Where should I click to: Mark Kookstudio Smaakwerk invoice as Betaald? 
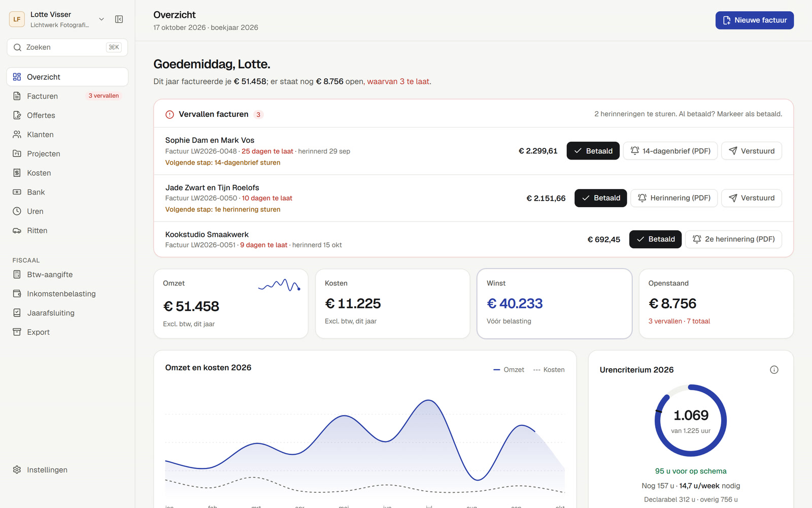click(x=655, y=239)
